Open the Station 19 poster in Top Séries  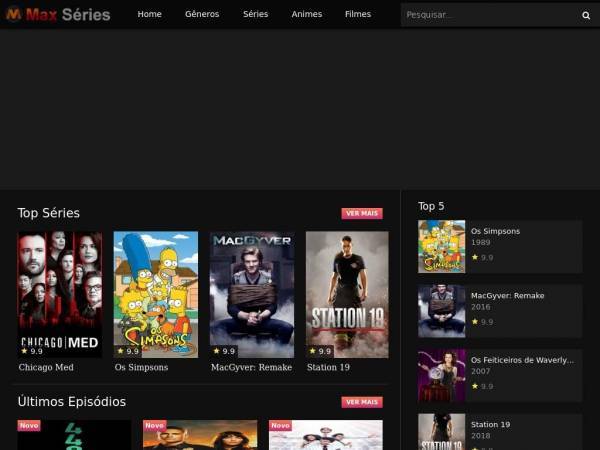347,294
